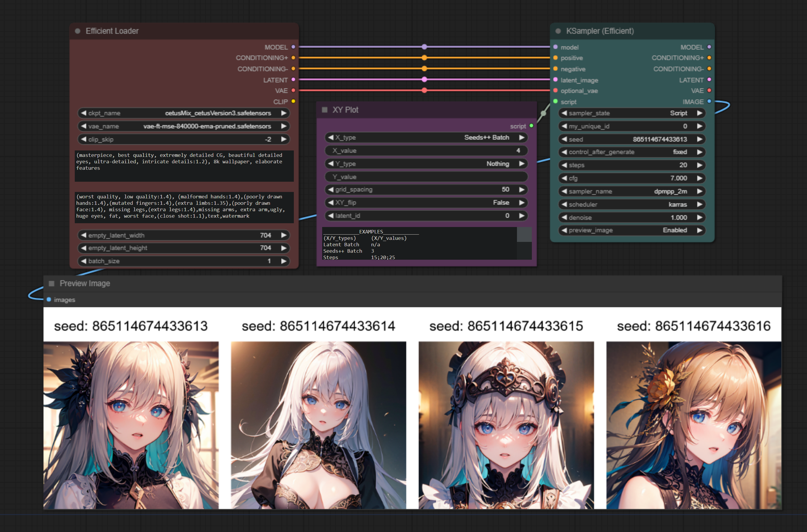This screenshot has width=807, height=532.
Task: Click the Preview Image images input socket
Action: 49,299
